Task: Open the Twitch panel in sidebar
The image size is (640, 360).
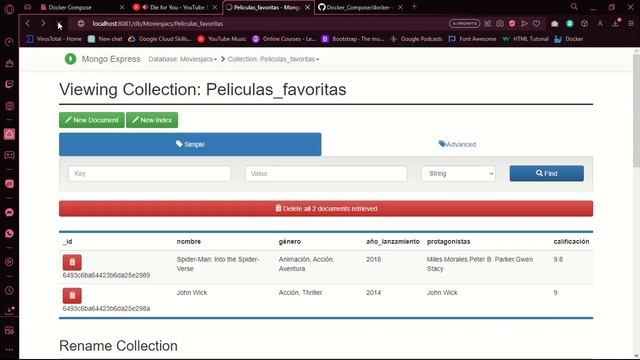Action: tap(9, 84)
